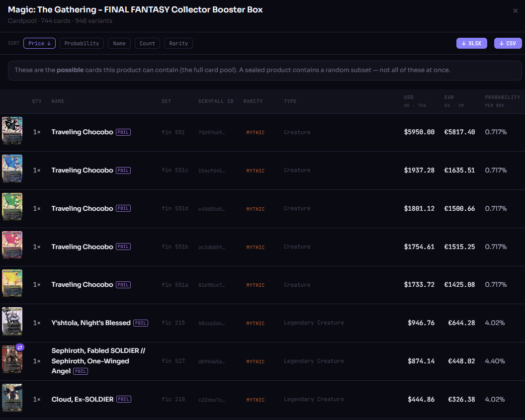
Task: Click the $1937.28 USD price
Action: coord(419,170)
